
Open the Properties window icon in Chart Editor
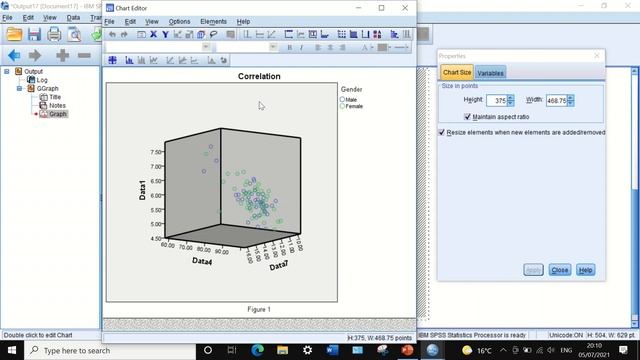coord(141,35)
